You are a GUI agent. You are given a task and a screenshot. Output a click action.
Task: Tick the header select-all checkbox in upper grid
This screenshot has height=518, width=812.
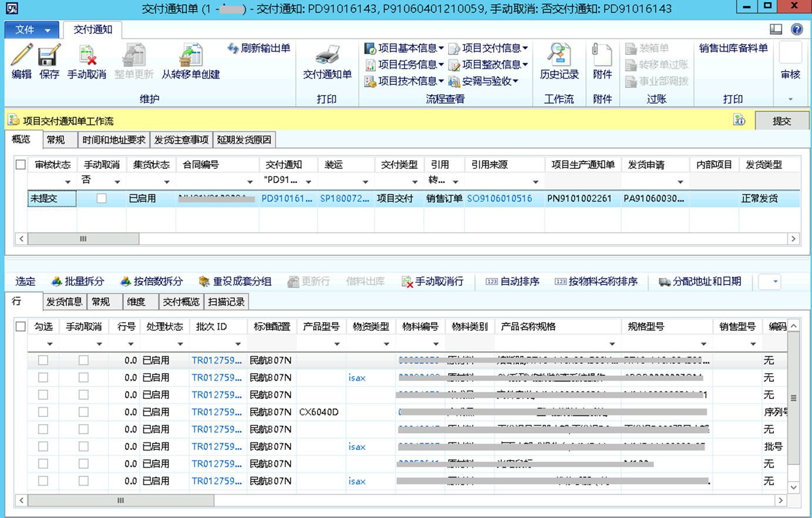21,164
